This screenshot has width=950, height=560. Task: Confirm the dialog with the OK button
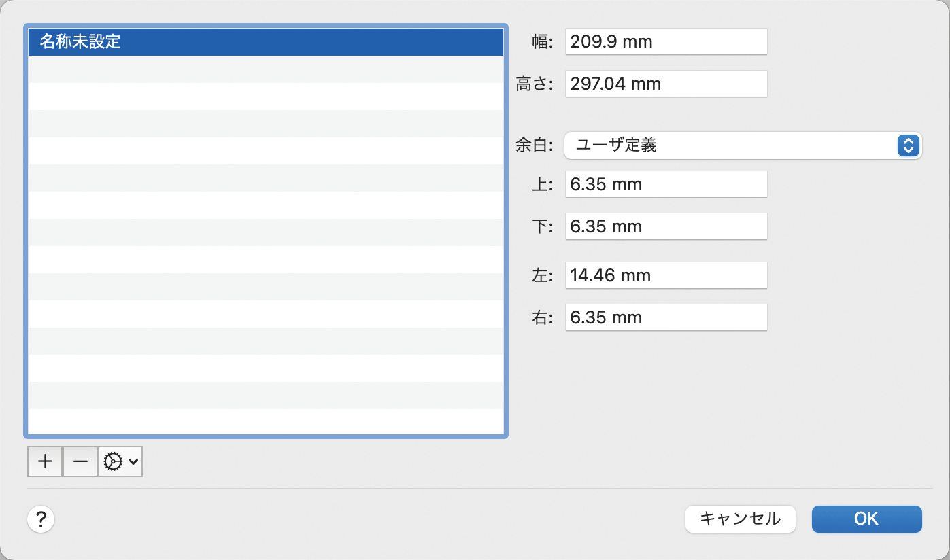[866, 519]
